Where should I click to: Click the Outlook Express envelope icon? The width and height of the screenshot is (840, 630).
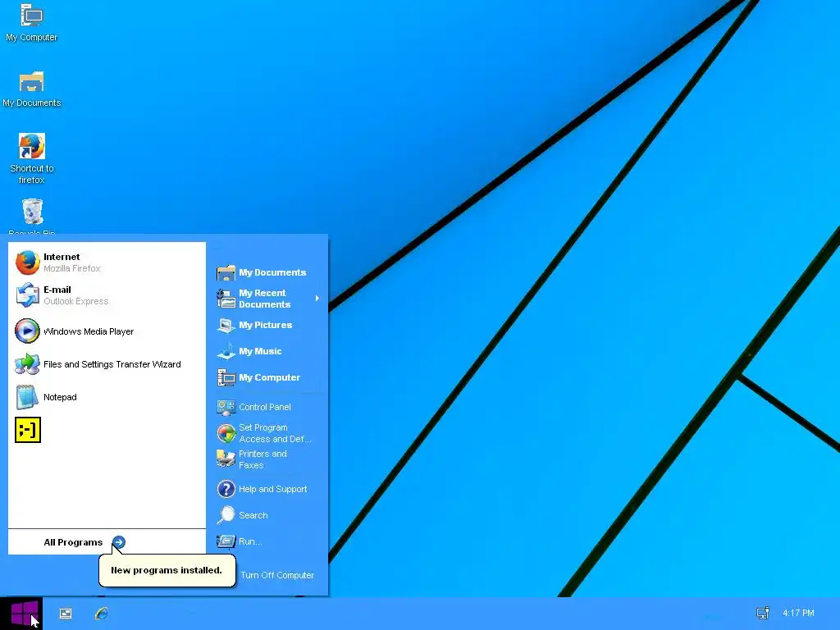(x=27, y=295)
